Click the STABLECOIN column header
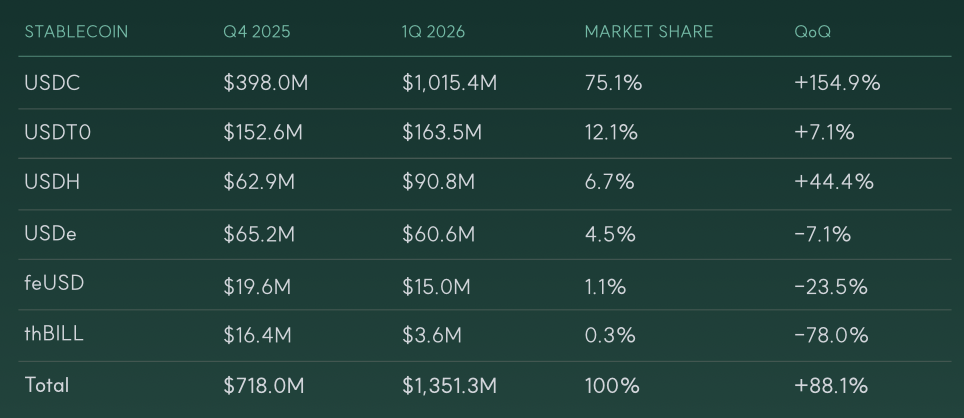This screenshot has width=964, height=418. (x=76, y=32)
